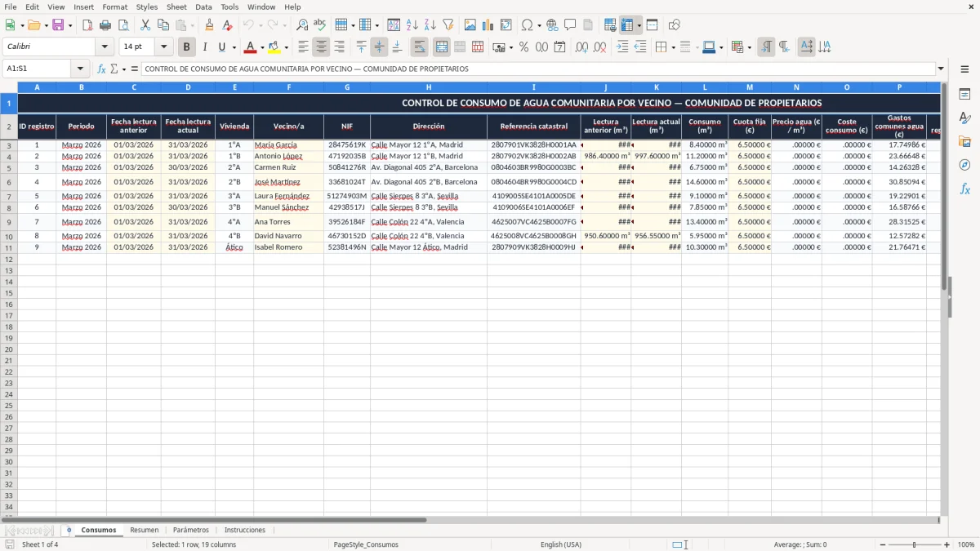Viewport: 980px width, 551px height.
Task: Open the Function Wizard fx icon
Action: click(x=101, y=69)
